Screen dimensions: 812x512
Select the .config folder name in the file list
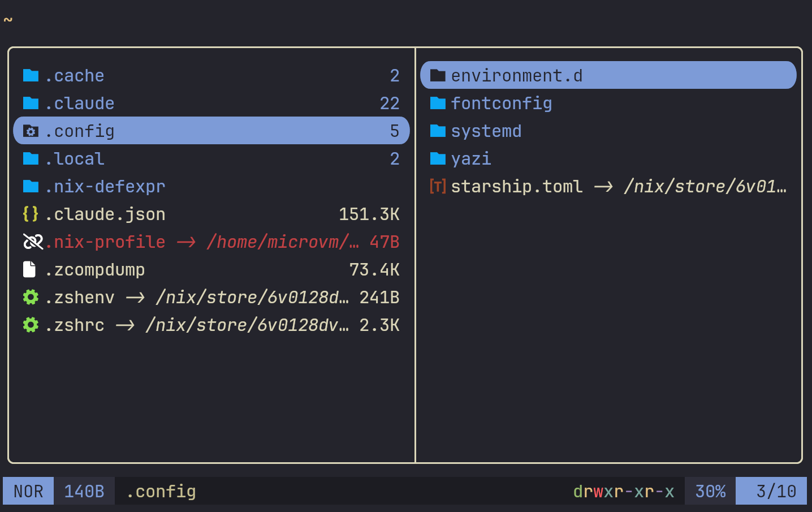(x=79, y=131)
